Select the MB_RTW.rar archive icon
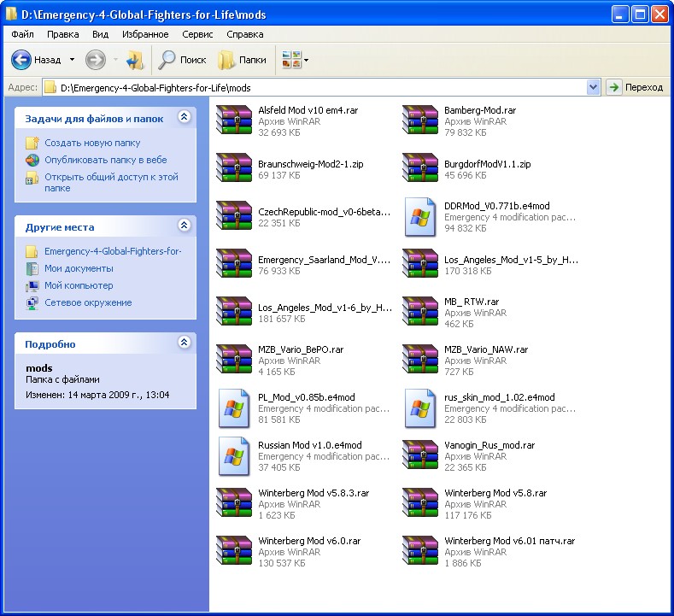 point(420,311)
